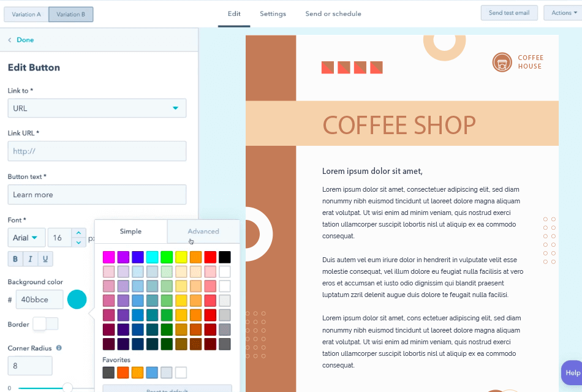Open the Settings tab
Image resolution: width=582 pixels, height=392 pixels.
click(x=273, y=13)
